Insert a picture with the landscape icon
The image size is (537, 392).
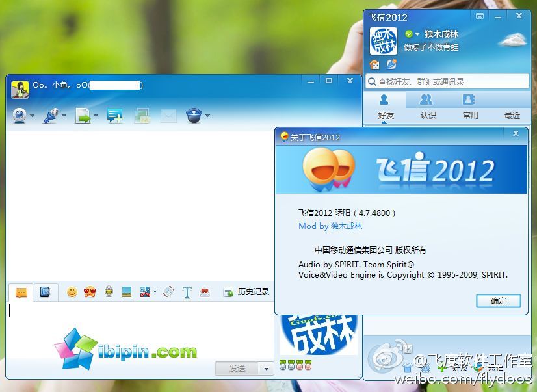coord(127,292)
